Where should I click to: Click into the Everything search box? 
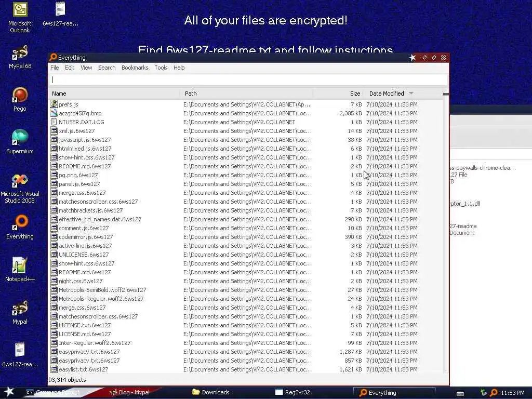click(248, 79)
